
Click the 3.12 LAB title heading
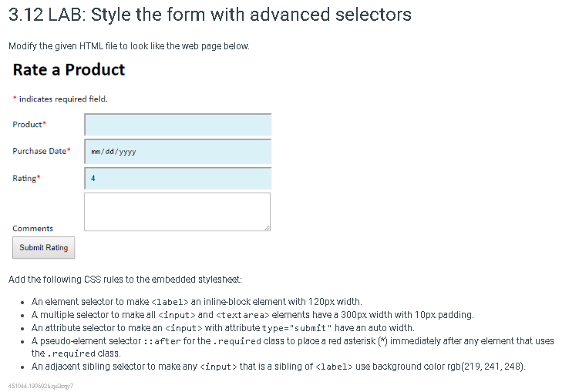(210, 15)
